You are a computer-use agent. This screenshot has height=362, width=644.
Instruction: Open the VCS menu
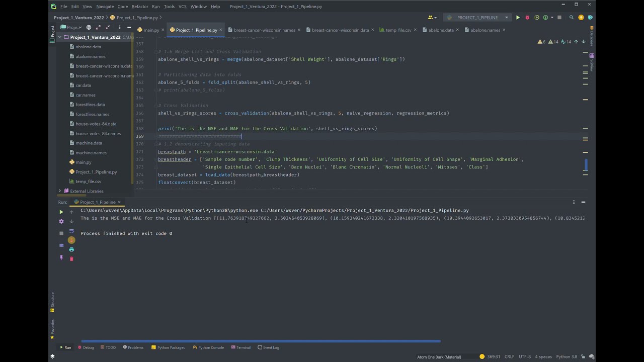[182, 7]
